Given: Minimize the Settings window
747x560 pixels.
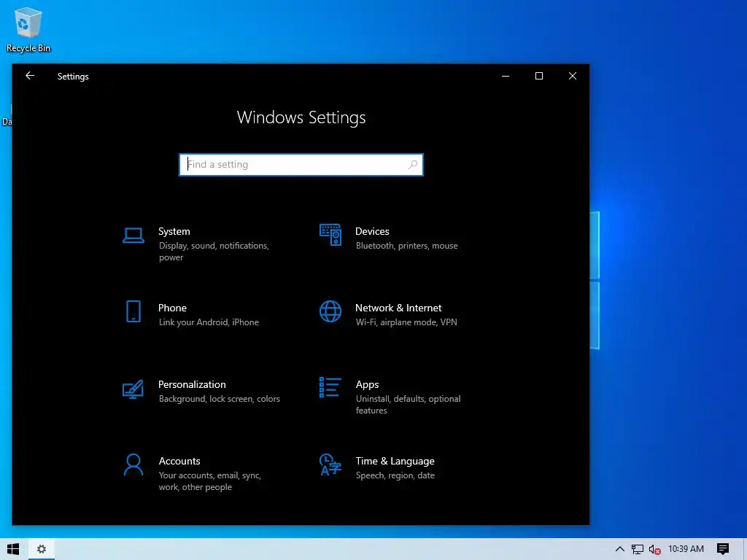Looking at the screenshot, I should point(506,76).
